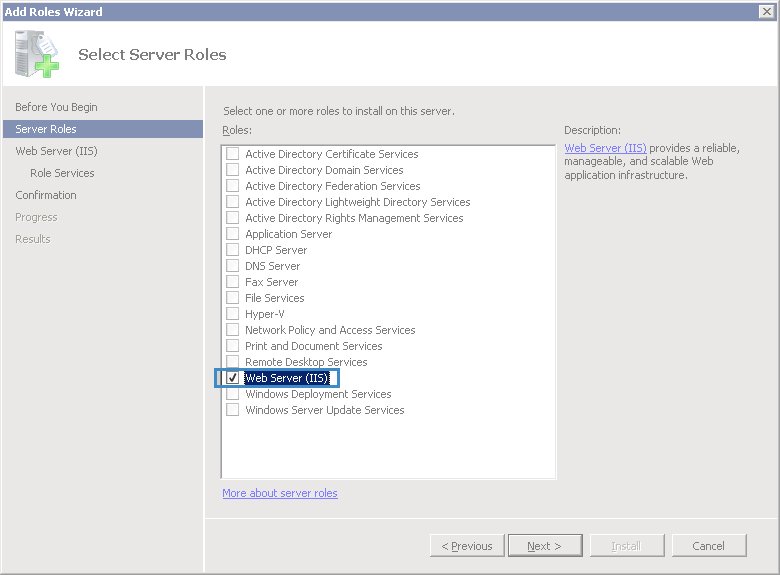Screen dimensions: 780x575
Task: Check the File Services checkbox
Action: [x=233, y=298]
